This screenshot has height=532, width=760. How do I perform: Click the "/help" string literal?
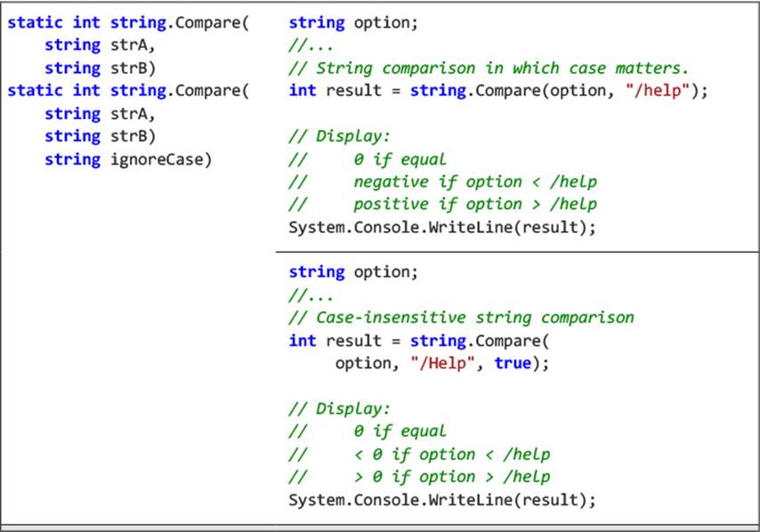(x=658, y=91)
